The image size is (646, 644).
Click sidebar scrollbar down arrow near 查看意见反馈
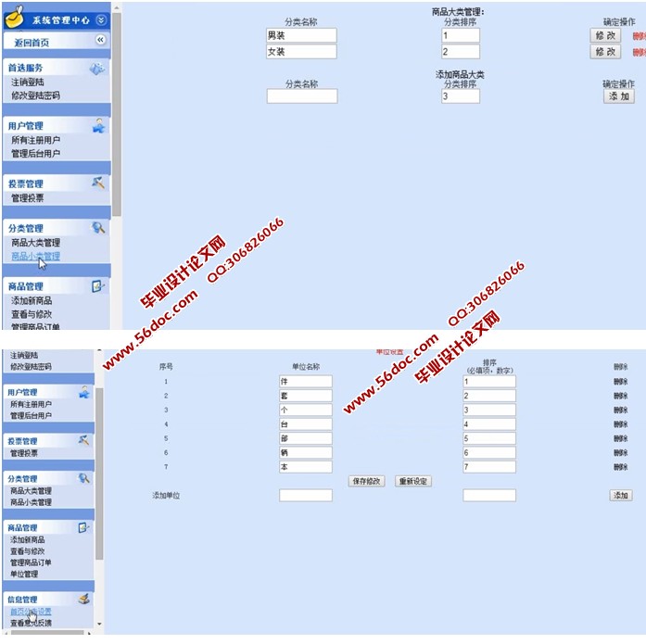99,625
